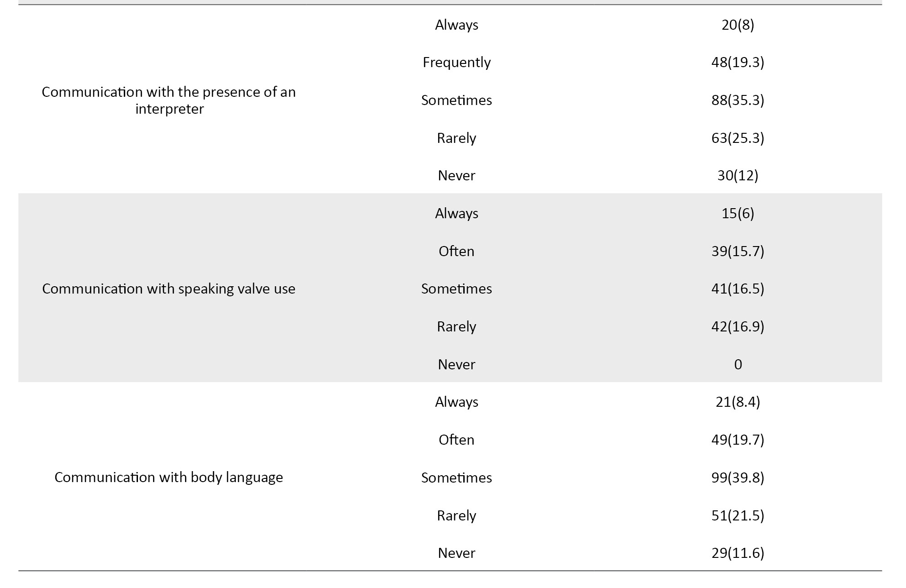Select the 48(19.3) cell
The width and height of the screenshot is (906, 588).
737,63
